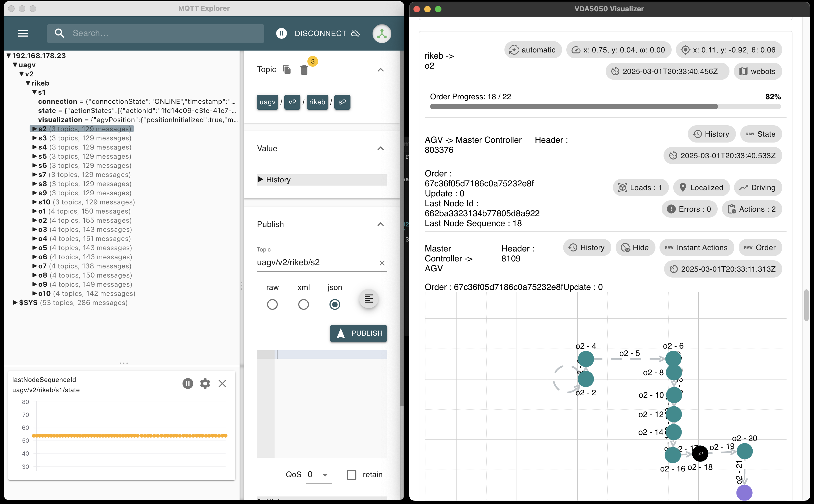Select the json format radio button

coord(335,304)
